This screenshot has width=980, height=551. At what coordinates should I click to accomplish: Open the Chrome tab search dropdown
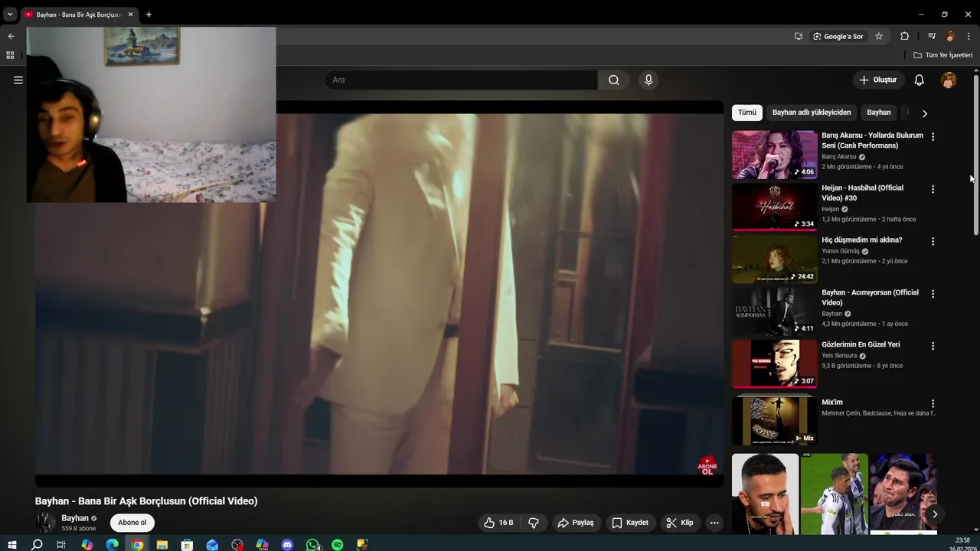tap(10, 15)
